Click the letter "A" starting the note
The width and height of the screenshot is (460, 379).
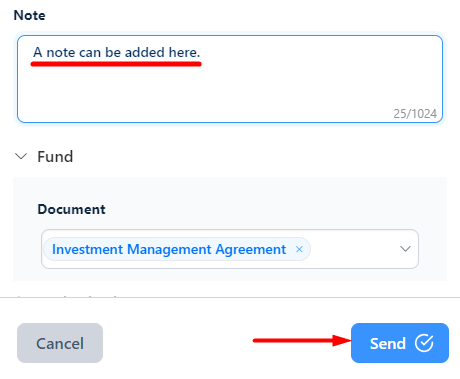pos(38,52)
